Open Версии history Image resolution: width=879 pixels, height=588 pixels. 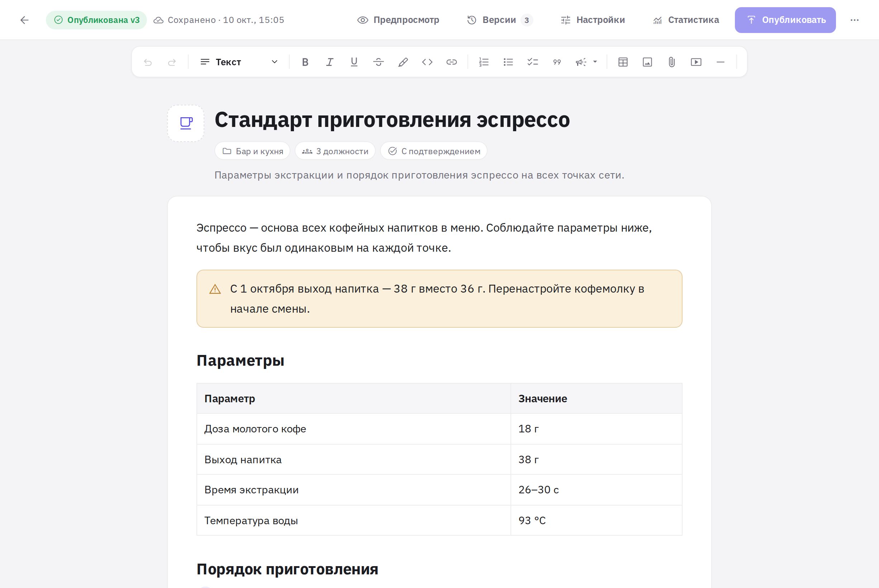(x=500, y=20)
